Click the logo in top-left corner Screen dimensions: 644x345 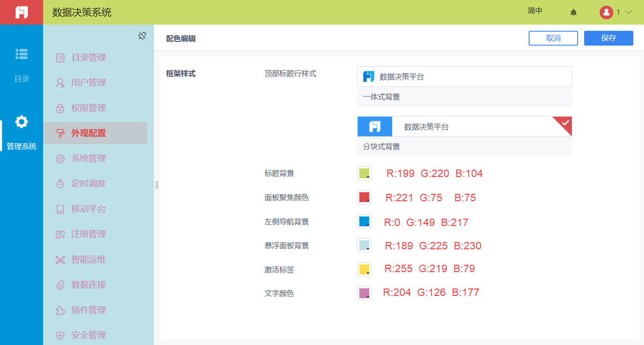pos(21,12)
